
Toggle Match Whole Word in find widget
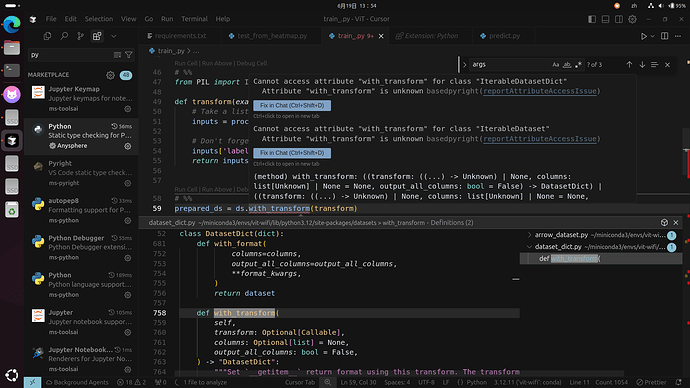coord(567,65)
